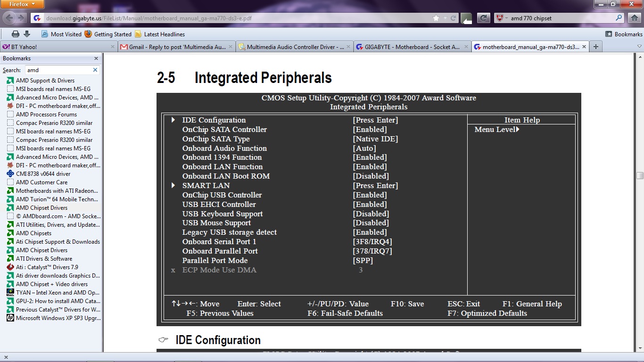The width and height of the screenshot is (644, 362).
Task: List all tabs with the dropdown arrow
Action: 639,47
